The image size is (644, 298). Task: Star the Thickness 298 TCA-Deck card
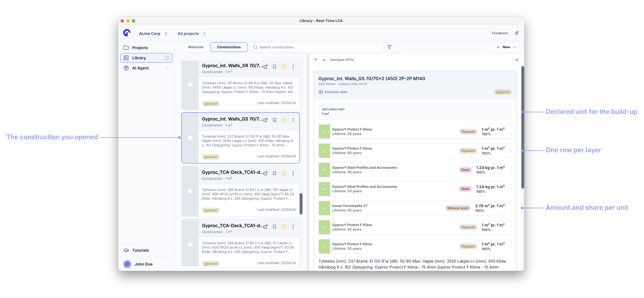[x=284, y=173]
